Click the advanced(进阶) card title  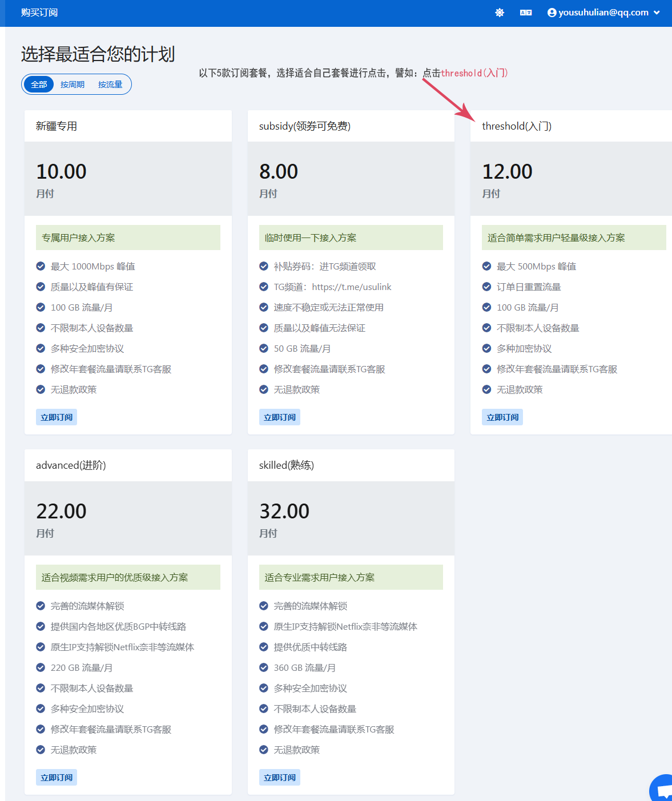click(71, 465)
